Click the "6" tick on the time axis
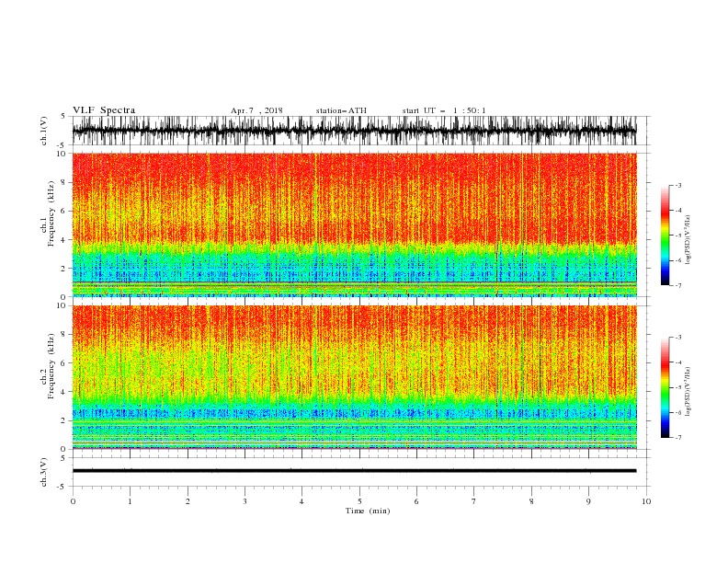Screen dimensions: 728x563 pos(416,501)
